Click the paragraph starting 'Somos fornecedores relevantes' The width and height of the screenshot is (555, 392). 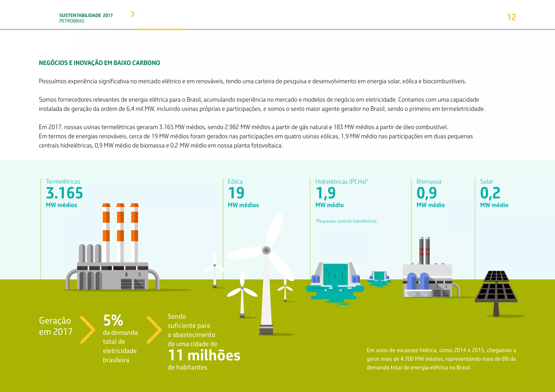[262, 104]
